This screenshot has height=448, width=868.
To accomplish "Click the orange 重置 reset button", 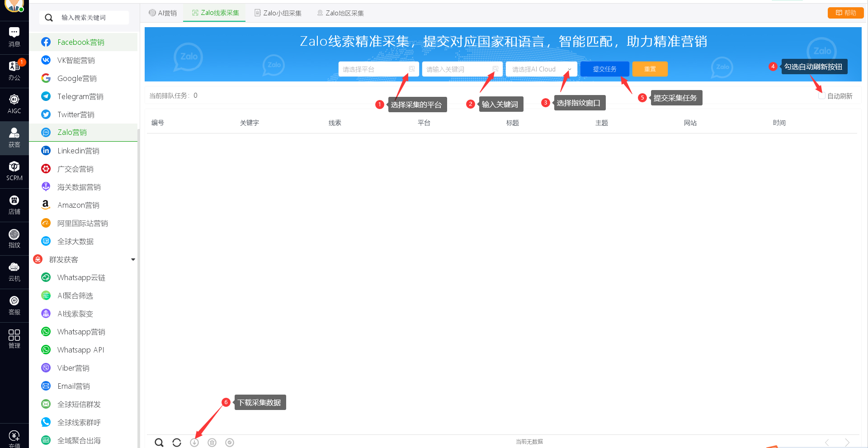I will (x=650, y=69).
